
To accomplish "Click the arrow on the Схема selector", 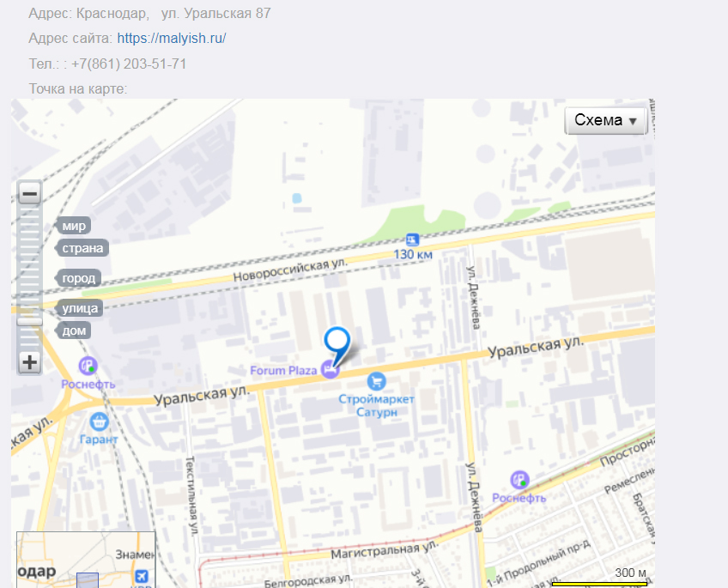I will [x=633, y=121].
